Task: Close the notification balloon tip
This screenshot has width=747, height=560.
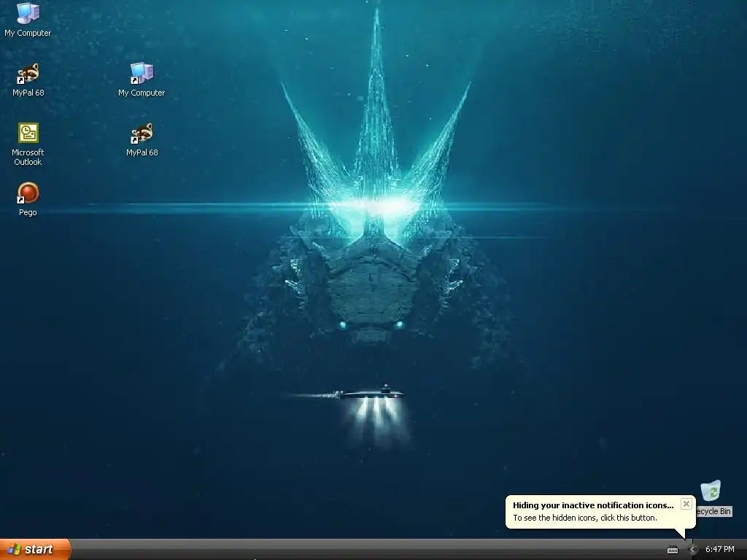Action: click(686, 504)
